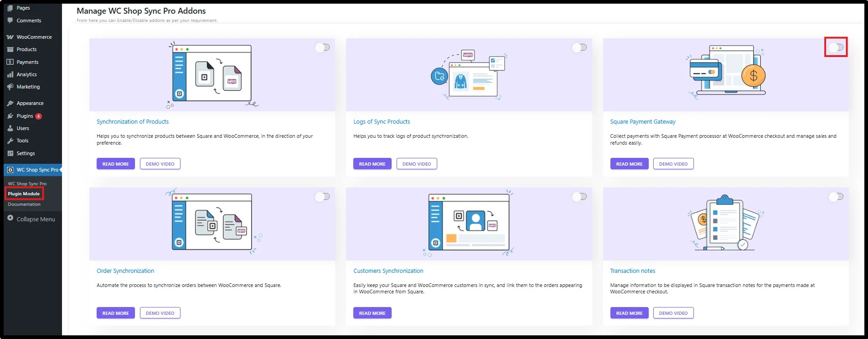Image resolution: width=868 pixels, height=339 pixels.
Task: Click Demo Video for Transaction notes
Action: pos(673,313)
